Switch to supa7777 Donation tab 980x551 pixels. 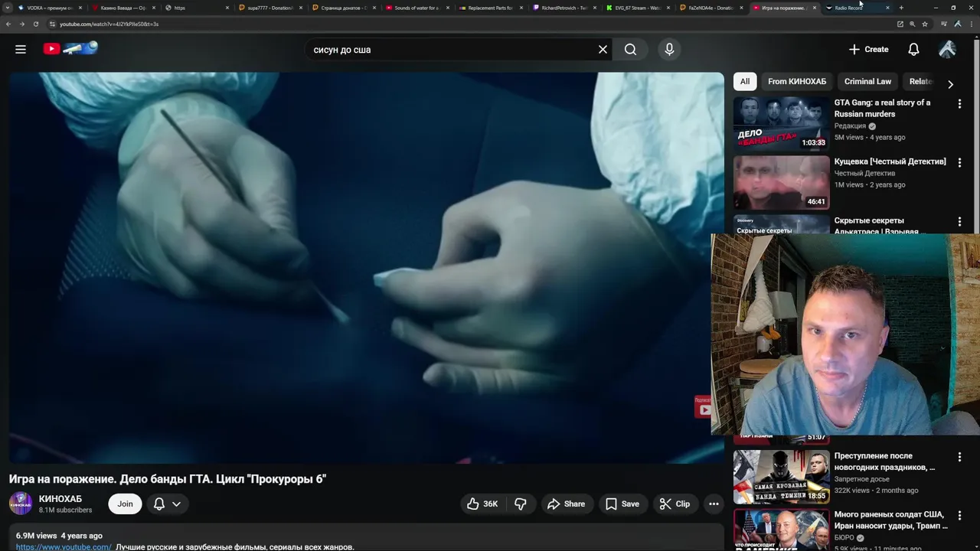(x=269, y=8)
